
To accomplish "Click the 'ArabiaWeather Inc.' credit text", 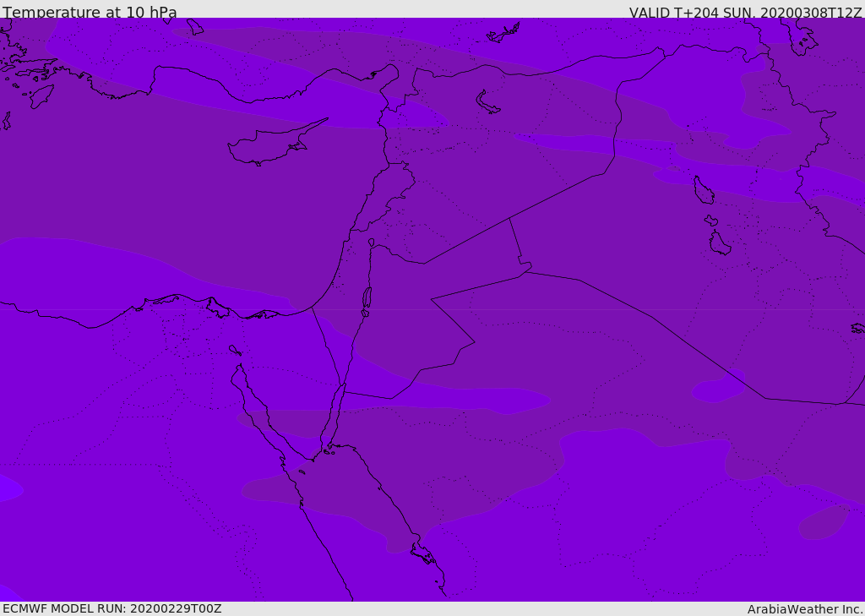I will [x=805, y=609].
